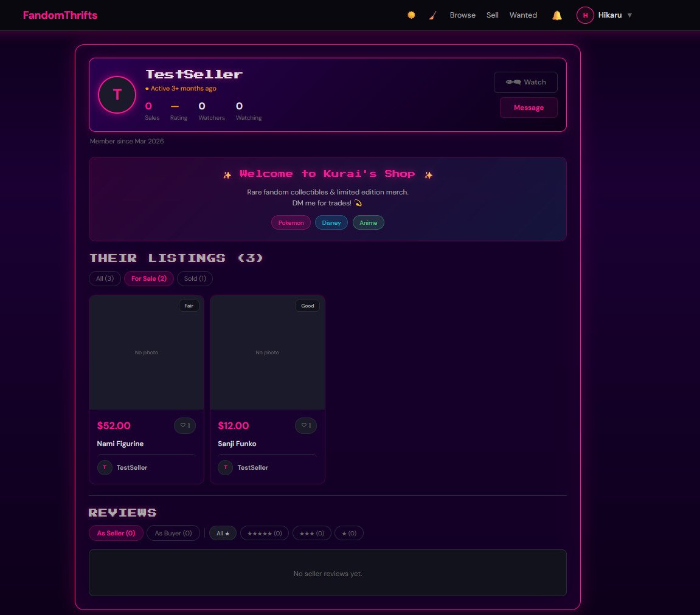Click the Sales count stat

pyautogui.click(x=152, y=111)
